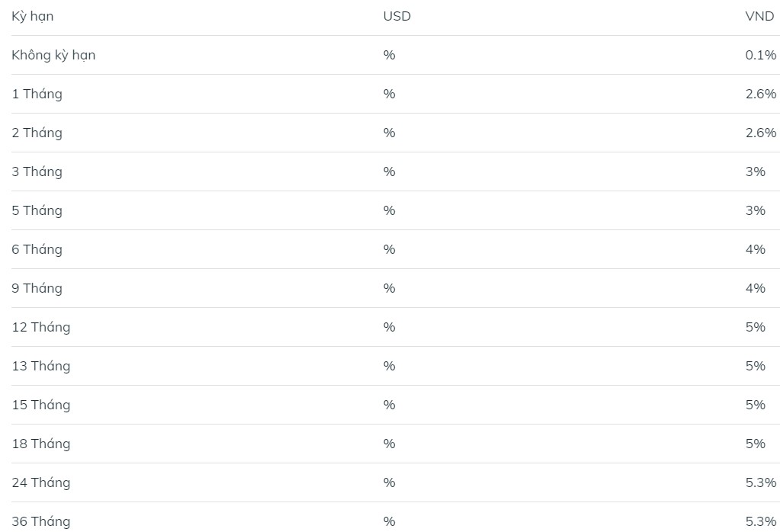780x532 pixels.
Task: Click the VND rate for 24 Tháng
Action: point(760,482)
